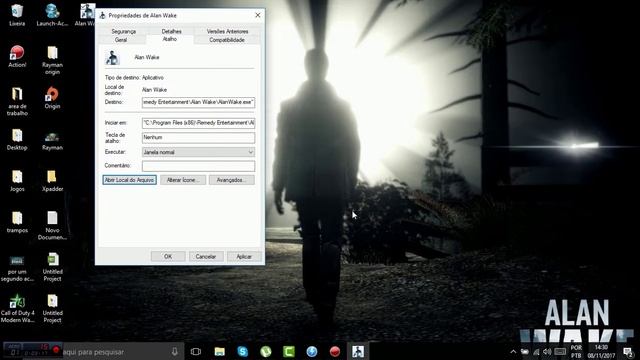Click the Aplicar button

(244, 256)
